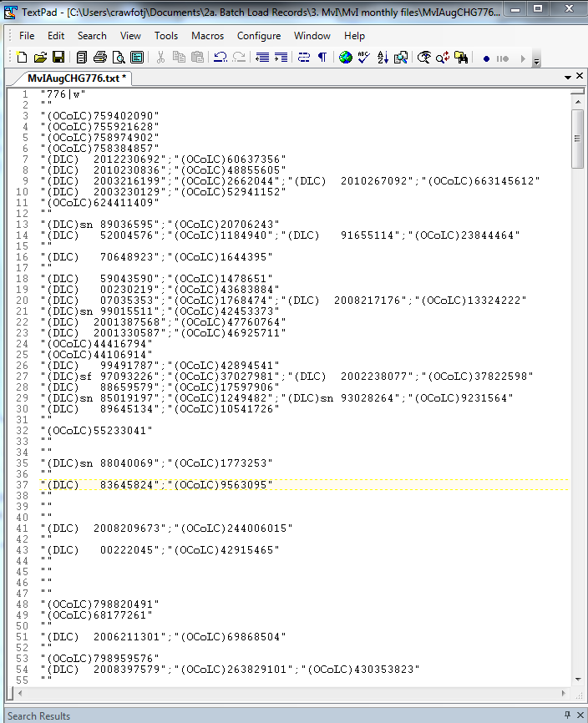The image size is (588, 723).
Task: Open a file with the folder icon
Action: (x=39, y=58)
